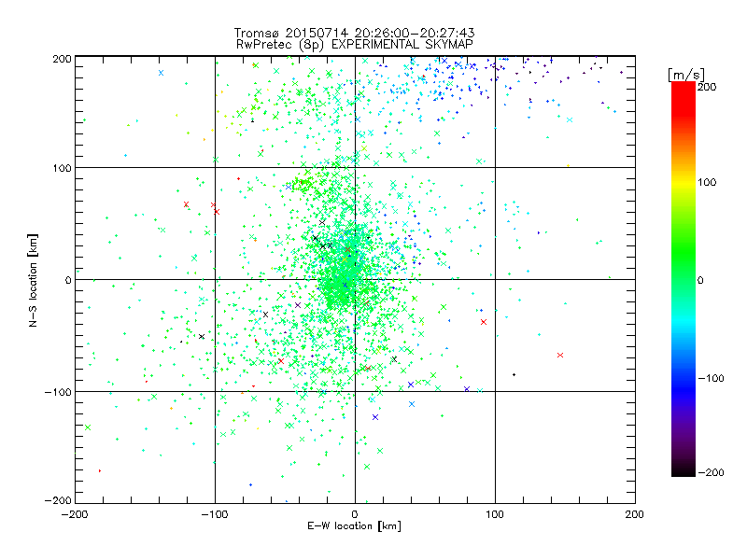
Task: Click the x-axis tick label -100
Action: tap(215, 514)
